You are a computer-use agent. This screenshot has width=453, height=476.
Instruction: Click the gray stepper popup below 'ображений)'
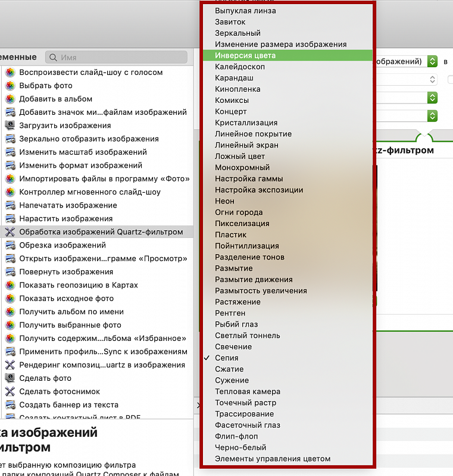[432, 80]
